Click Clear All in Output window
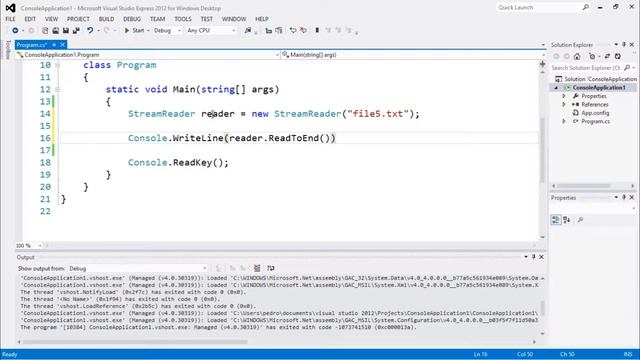The width and height of the screenshot is (640, 360). click(257, 268)
